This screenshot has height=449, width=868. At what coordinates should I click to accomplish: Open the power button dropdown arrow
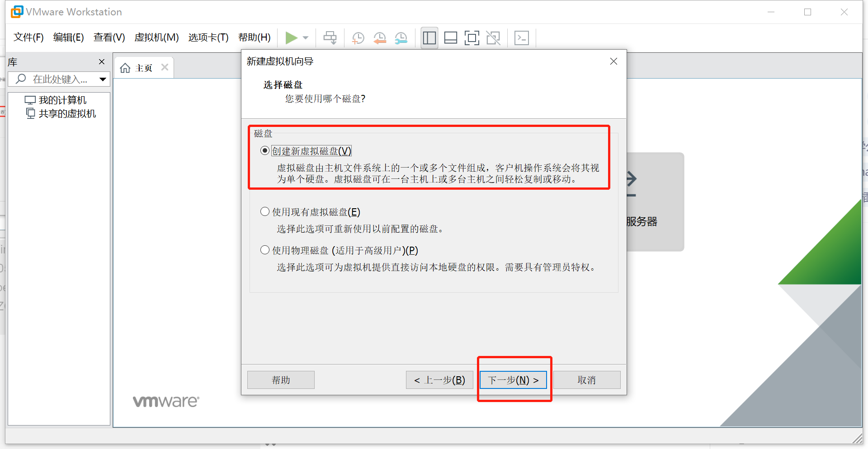click(305, 37)
